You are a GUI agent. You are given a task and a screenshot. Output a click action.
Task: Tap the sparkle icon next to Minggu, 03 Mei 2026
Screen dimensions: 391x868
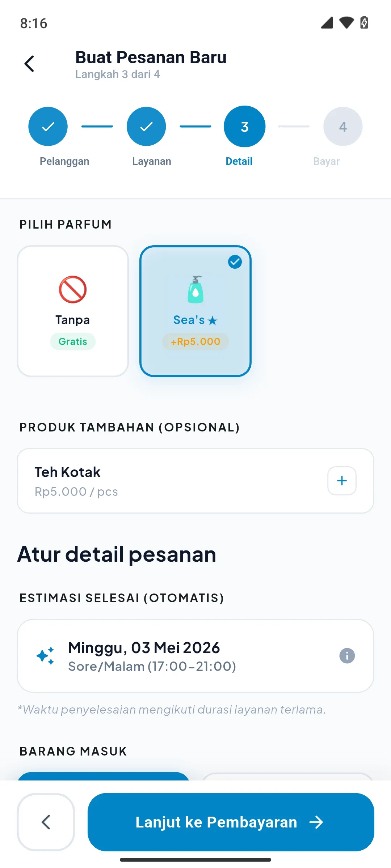tap(45, 656)
